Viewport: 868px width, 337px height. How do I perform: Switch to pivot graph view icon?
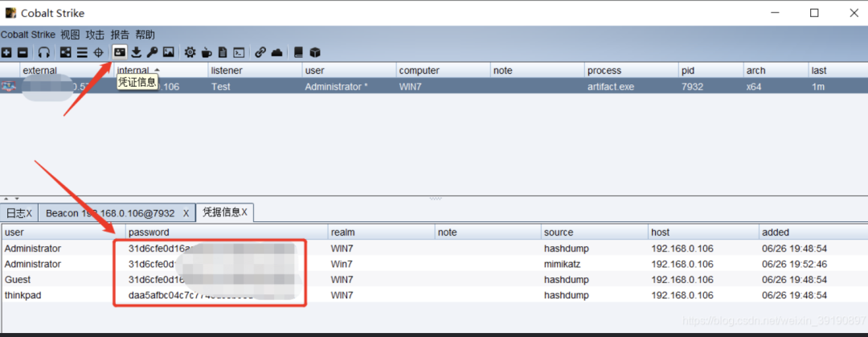pos(66,52)
